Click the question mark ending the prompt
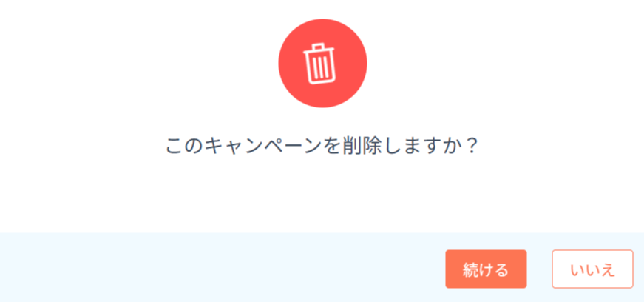 coord(472,146)
